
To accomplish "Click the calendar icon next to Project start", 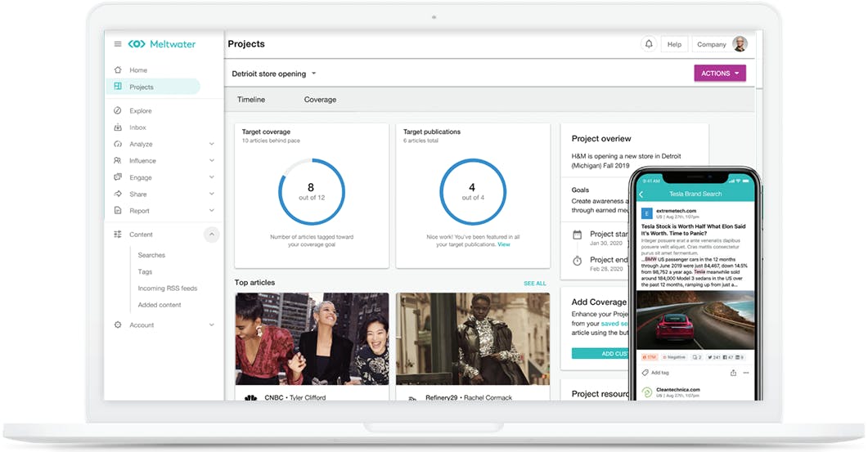I will pos(577,235).
